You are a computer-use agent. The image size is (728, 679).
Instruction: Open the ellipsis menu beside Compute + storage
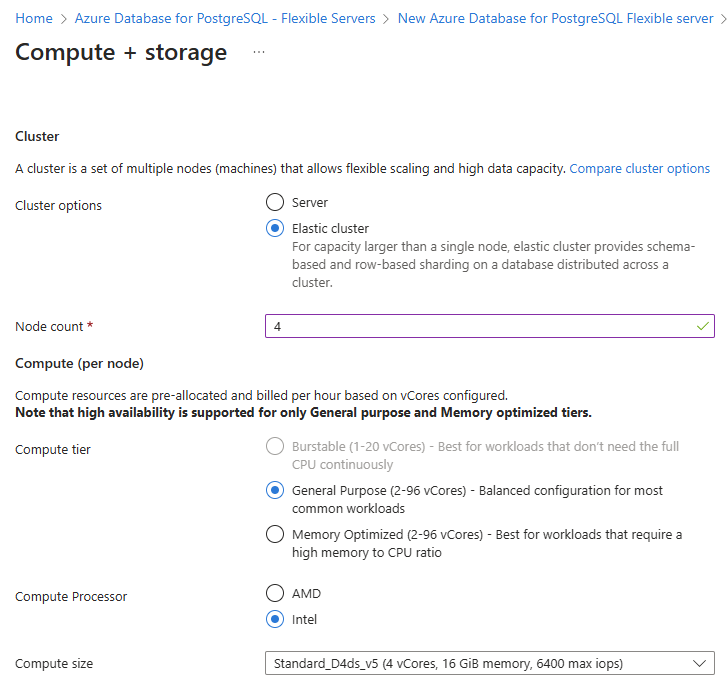[x=259, y=52]
